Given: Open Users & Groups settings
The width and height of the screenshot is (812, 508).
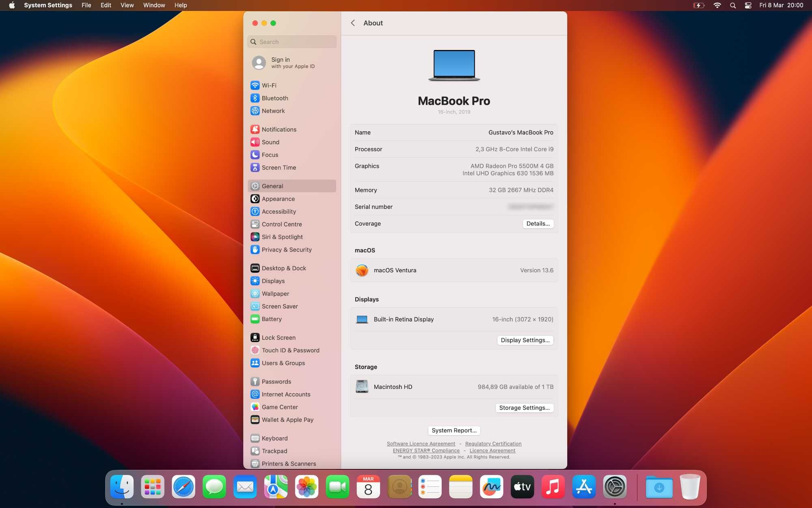Looking at the screenshot, I should (x=292, y=363).
